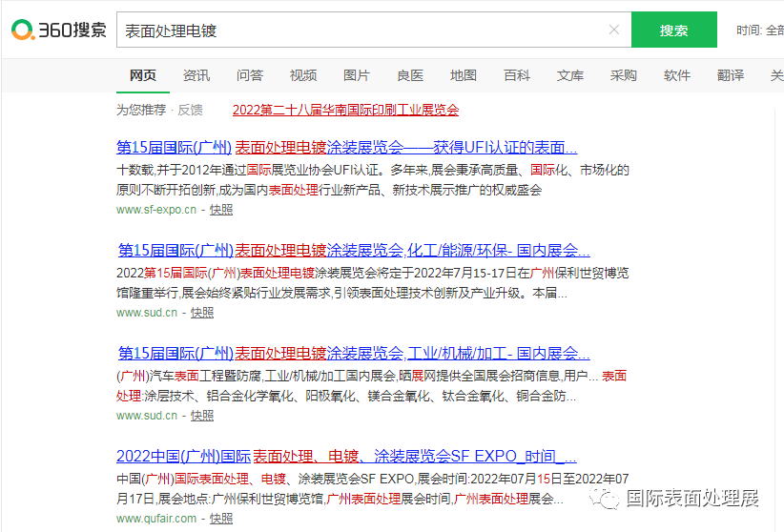
Task: Click the www.qufair.com URL
Action: click(156, 519)
